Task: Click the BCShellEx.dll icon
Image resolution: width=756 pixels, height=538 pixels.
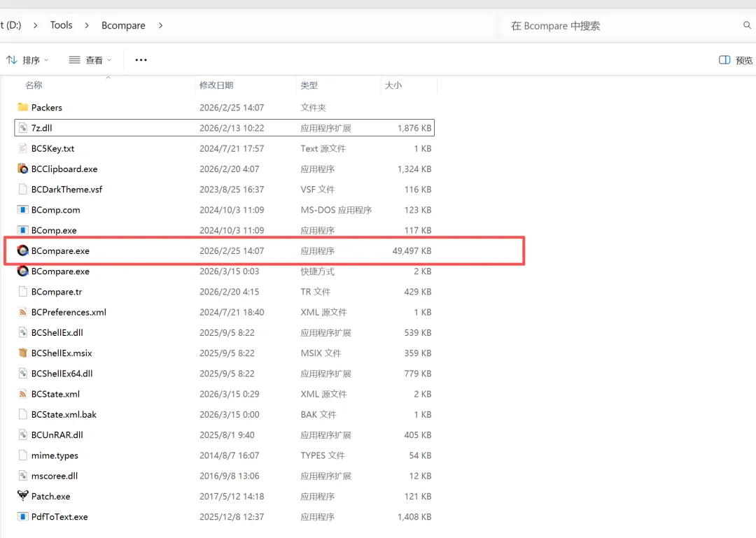Action: tap(22, 332)
